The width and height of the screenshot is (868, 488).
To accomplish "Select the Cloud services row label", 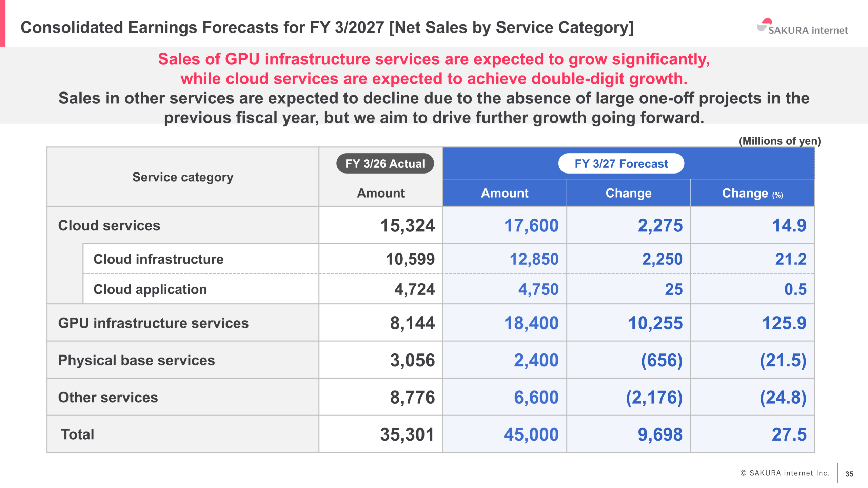I will coord(109,225).
